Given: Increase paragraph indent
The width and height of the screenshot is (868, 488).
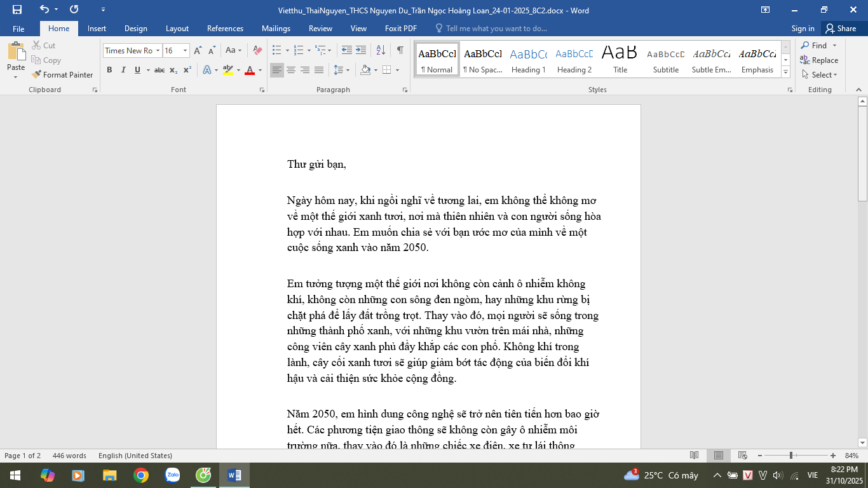Looking at the screenshot, I should [x=361, y=50].
